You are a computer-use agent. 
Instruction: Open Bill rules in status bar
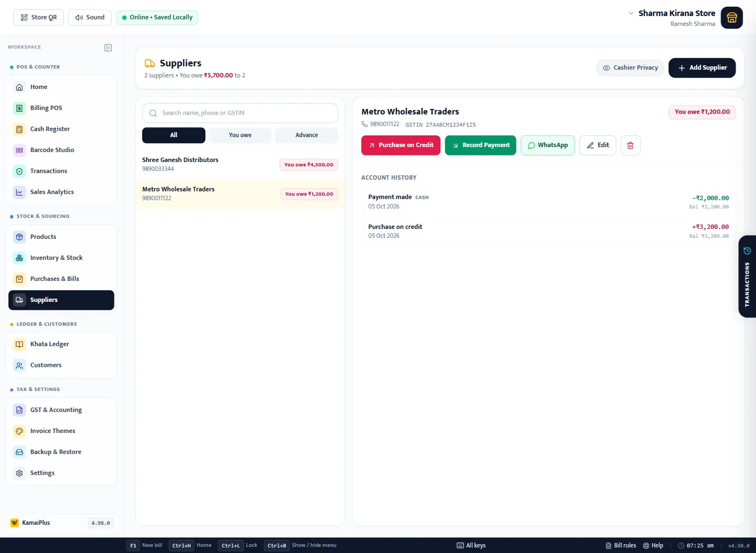(x=621, y=545)
